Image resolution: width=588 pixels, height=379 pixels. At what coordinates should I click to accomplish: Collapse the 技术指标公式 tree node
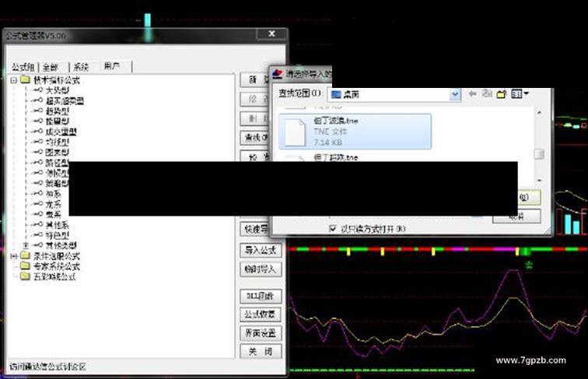click(x=14, y=80)
